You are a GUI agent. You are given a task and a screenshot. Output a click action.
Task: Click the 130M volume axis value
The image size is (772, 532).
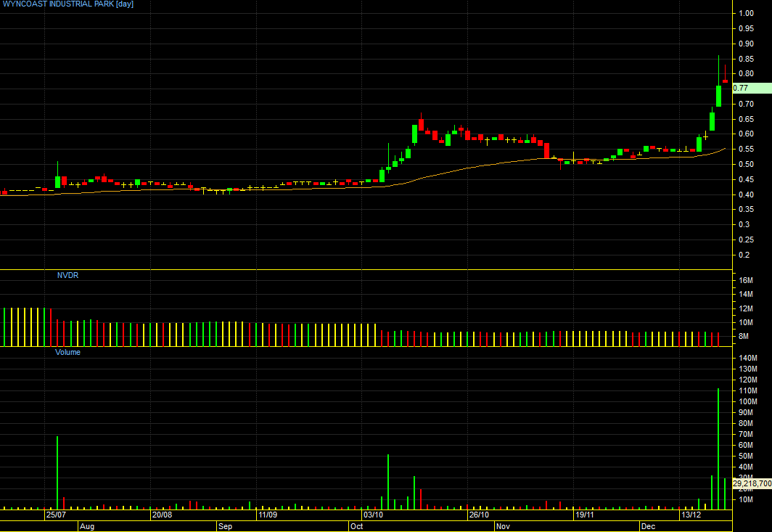[x=748, y=369]
